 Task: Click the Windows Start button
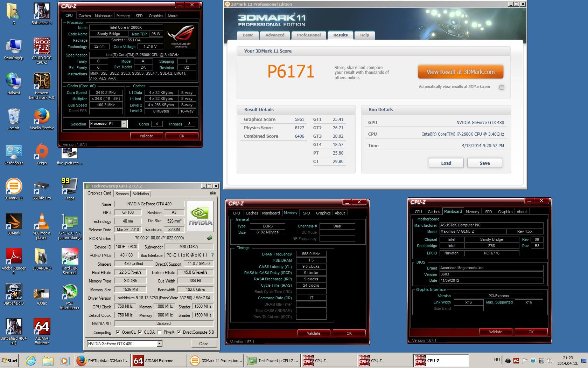coord(10,360)
